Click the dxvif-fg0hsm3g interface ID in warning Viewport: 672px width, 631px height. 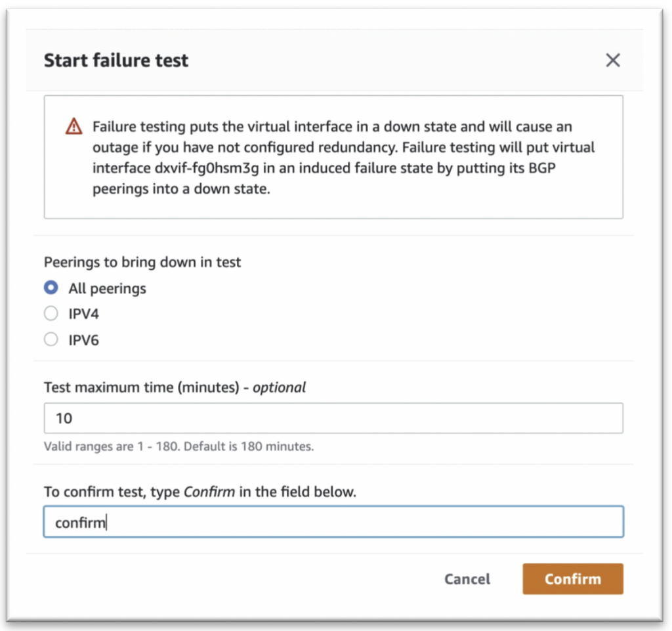(x=211, y=167)
